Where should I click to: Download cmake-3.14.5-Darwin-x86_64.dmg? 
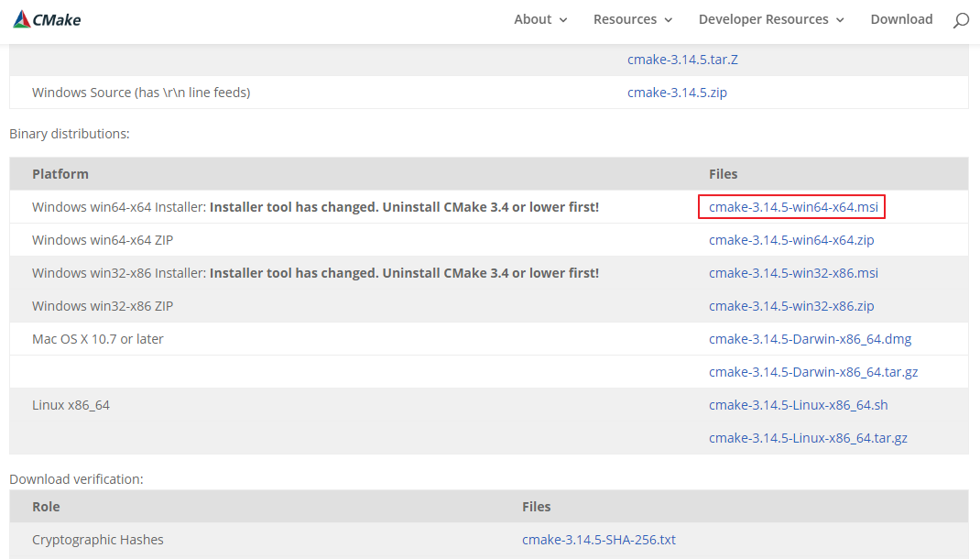click(810, 339)
